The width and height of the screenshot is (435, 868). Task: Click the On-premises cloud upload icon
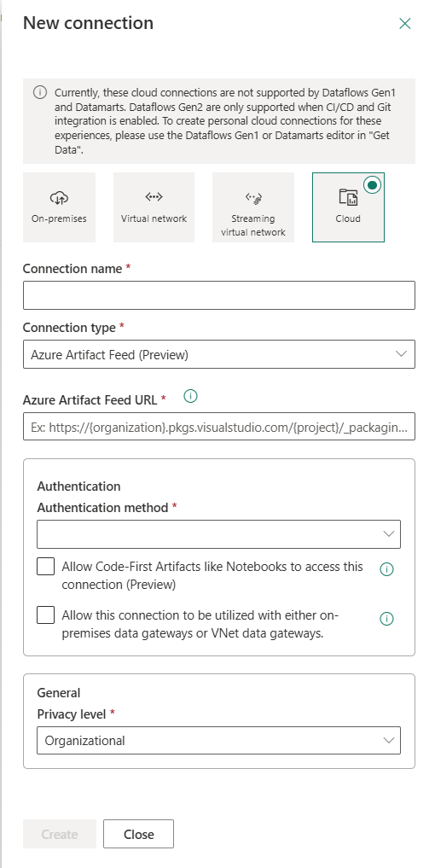59,196
